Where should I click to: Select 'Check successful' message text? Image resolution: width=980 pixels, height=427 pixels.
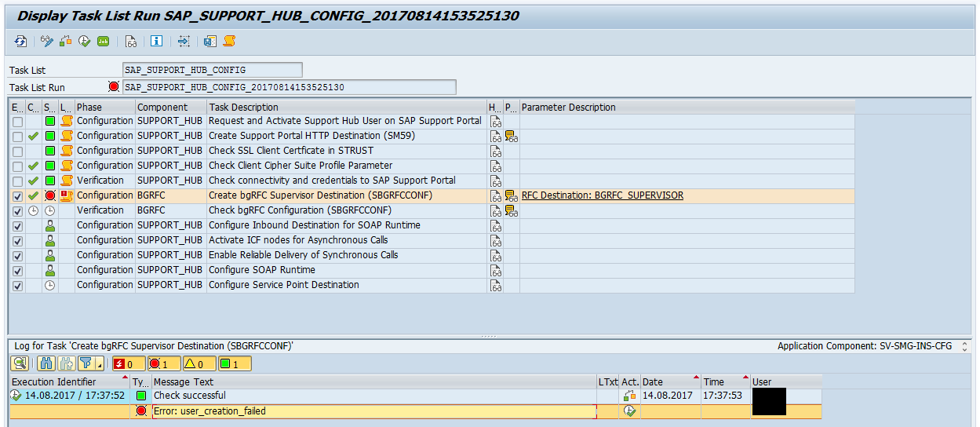[x=190, y=396]
